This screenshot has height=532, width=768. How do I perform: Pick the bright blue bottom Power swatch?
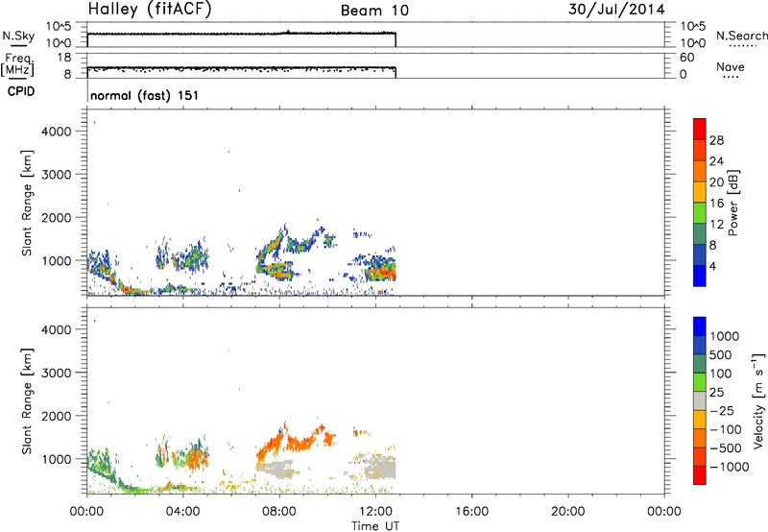click(700, 276)
